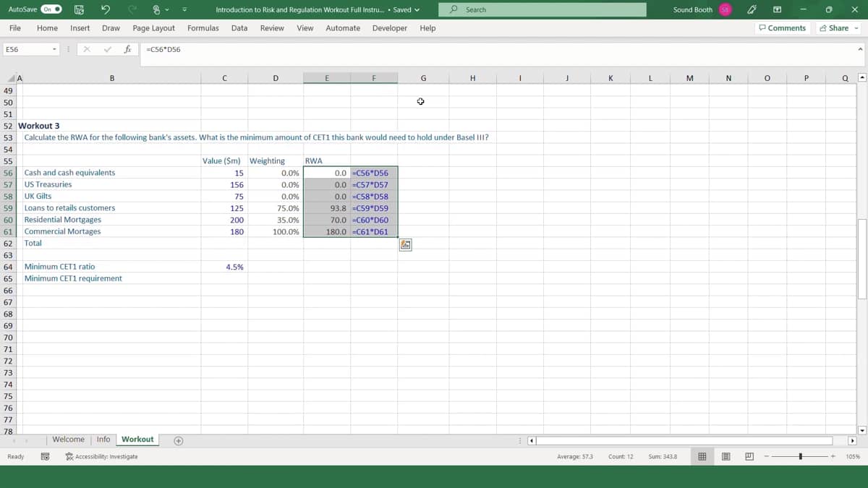Screen dimensions: 868x488
Task: Select the 4.5% value cell
Action: point(224,267)
